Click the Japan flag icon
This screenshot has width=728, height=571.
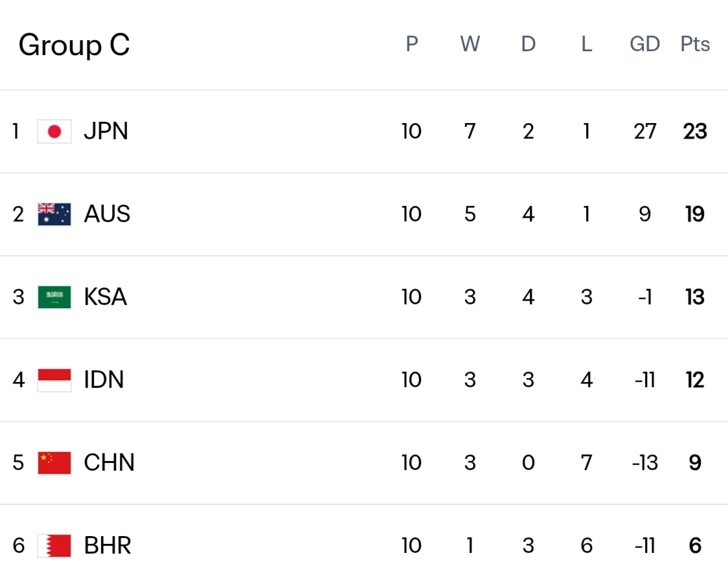tap(54, 131)
